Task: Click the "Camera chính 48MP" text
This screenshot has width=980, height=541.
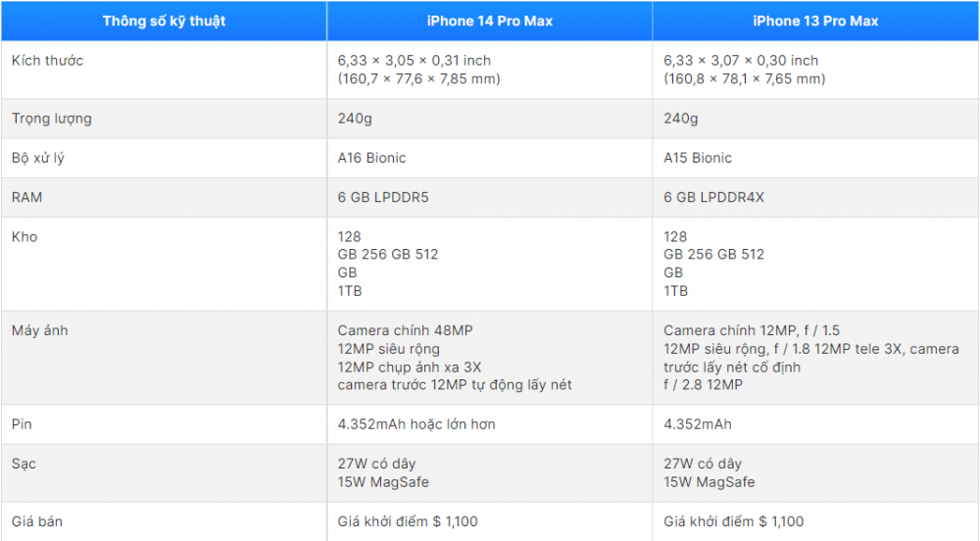Action: click(406, 330)
